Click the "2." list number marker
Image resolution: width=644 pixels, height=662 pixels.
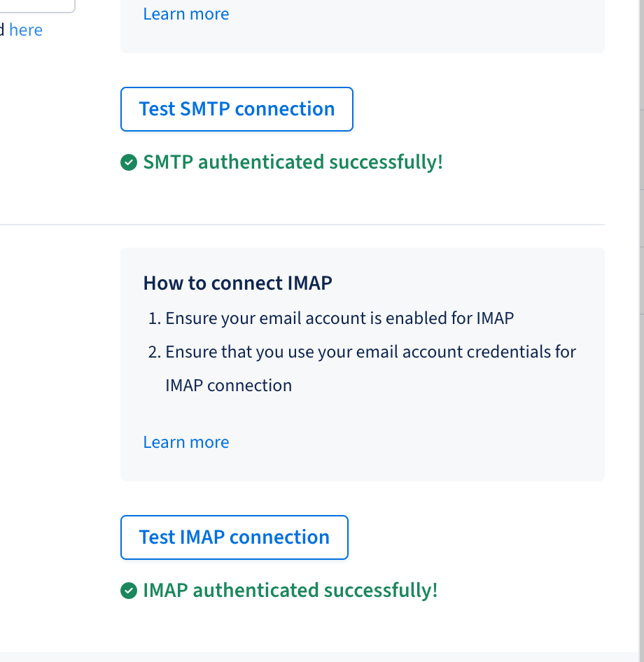click(x=155, y=351)
